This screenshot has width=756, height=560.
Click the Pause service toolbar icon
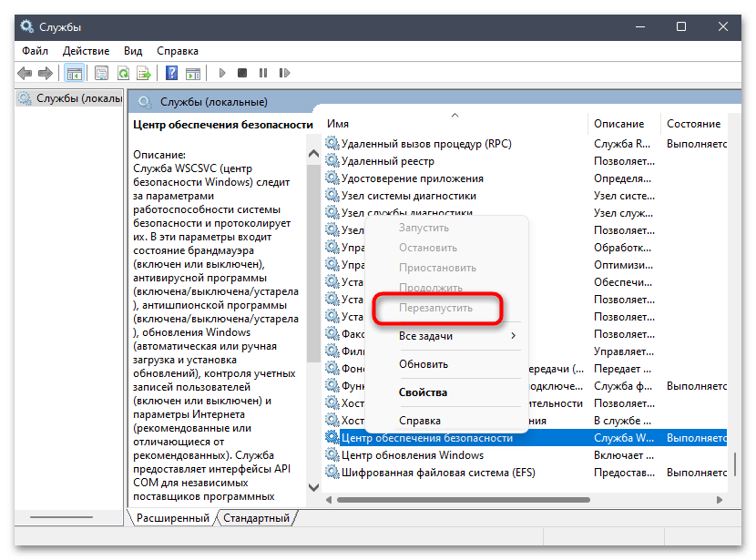[263, 73]
